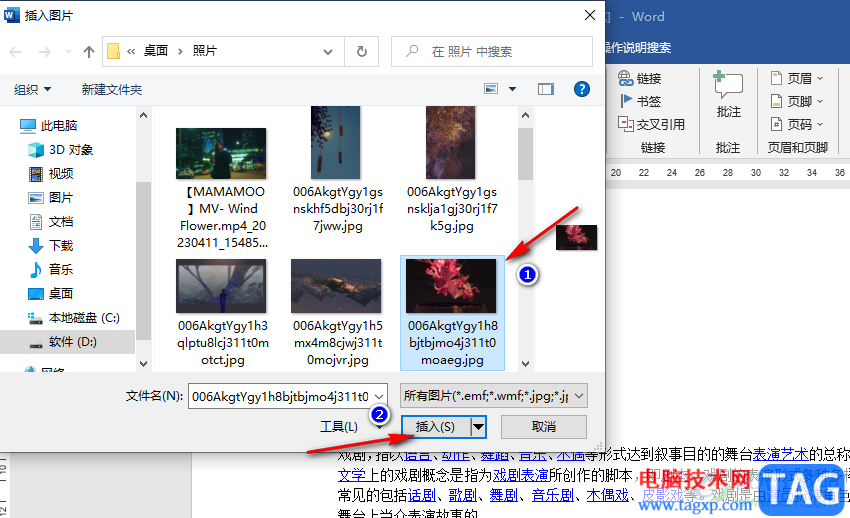Click 交叉引用 in Word ribbon
850x518 pixels.
[x=651, y=125]
